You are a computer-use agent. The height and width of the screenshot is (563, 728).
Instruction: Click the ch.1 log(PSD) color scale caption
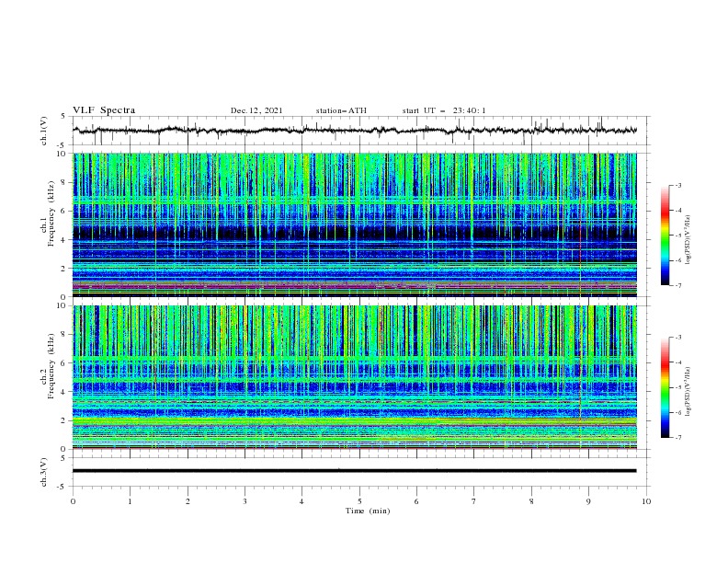click(x=688, y=240)
